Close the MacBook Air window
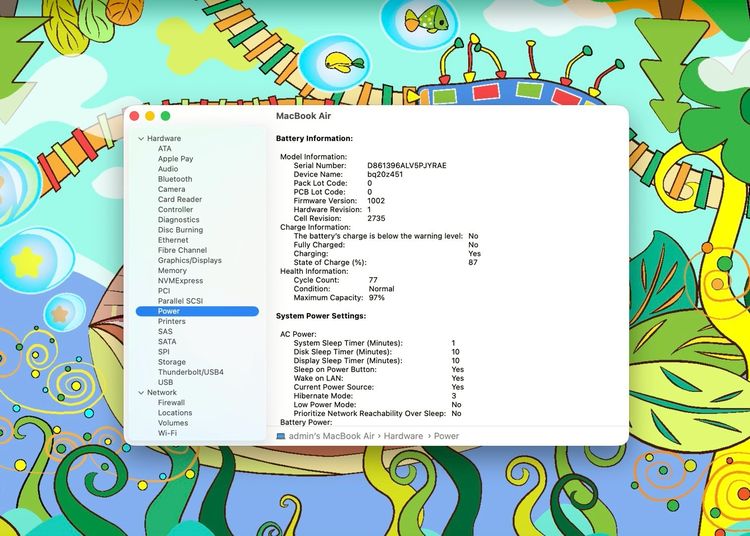Screen dimensions: 750x536 point(134,116)
